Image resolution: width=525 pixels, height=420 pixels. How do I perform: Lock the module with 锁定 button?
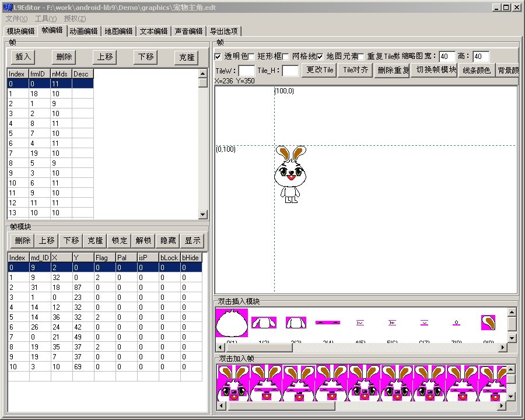tap(120, 240)
